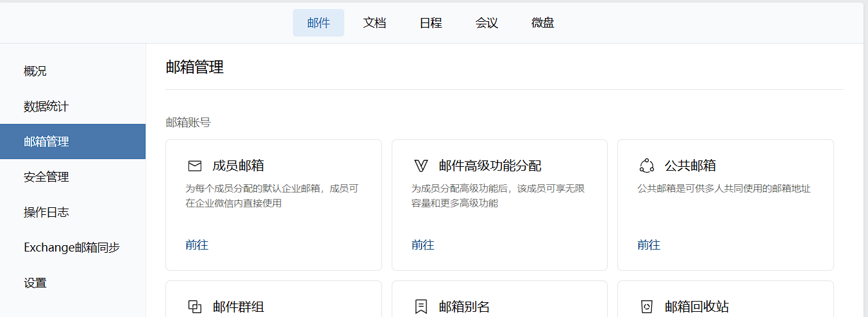The width and height of the screenshot is (868, 317).
Task: Click the 邮箱管理 page heading
Action: [195, 67]
